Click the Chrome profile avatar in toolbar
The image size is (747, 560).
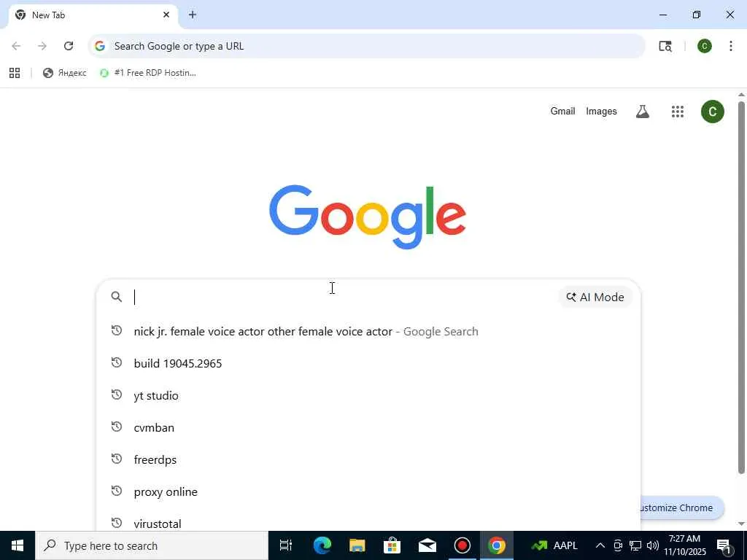pos(704,46)
